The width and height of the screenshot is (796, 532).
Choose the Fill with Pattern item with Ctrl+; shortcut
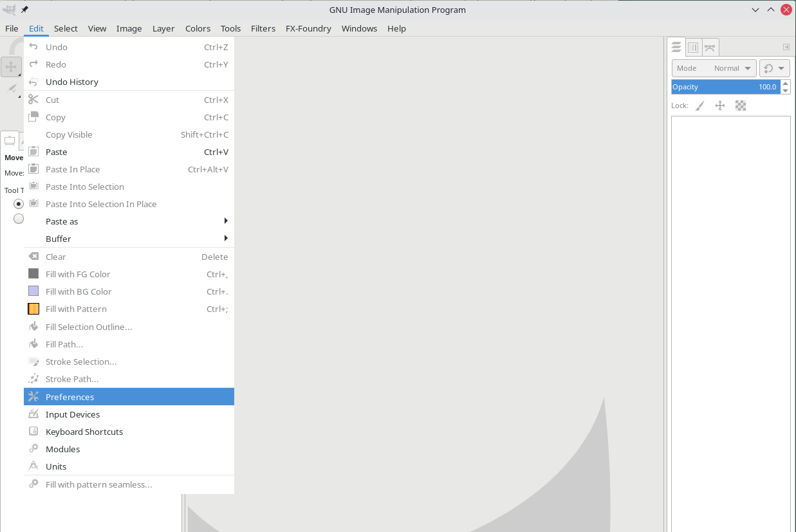129,309
